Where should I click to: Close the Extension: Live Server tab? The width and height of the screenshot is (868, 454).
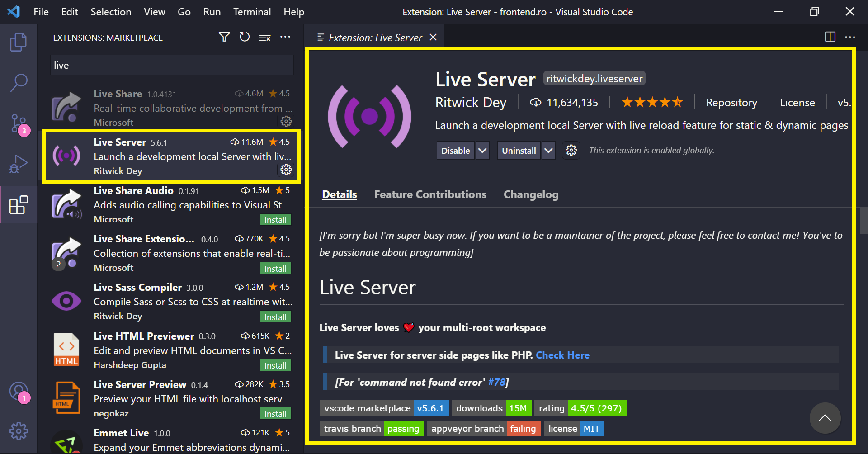coord(433,38)
